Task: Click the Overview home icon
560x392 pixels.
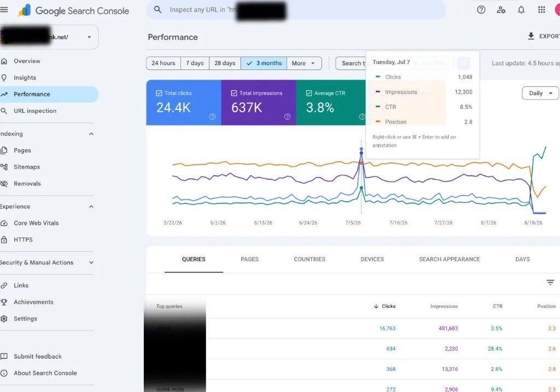Action: pyautogui.click(x=4, y=61)
